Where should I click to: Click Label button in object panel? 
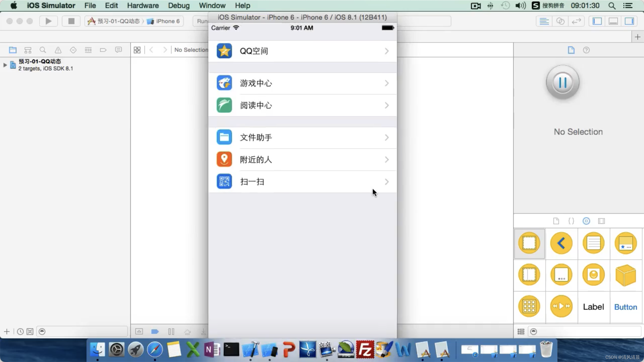(593, 306)
